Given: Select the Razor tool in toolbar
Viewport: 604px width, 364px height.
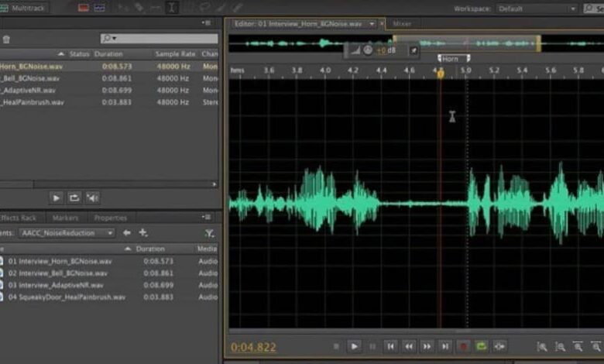Looking at the screenshot, I should (x=139, y=8).
